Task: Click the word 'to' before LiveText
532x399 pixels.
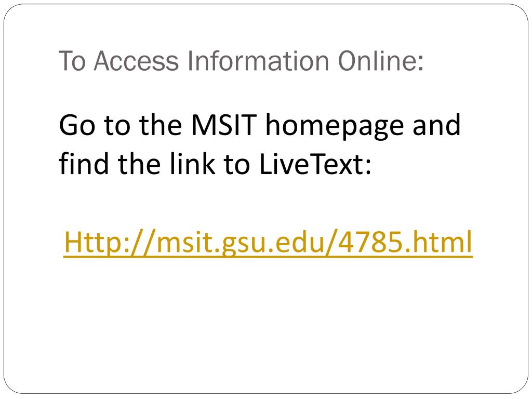Action: click(x=237, y=165)
